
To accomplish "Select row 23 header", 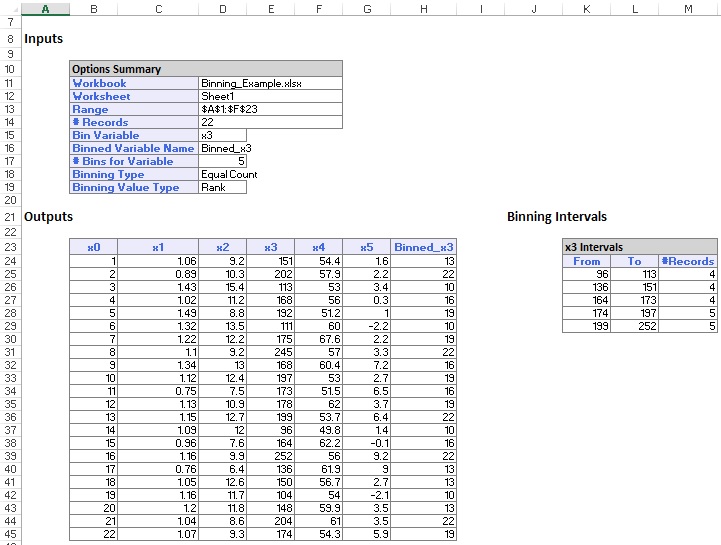I will (x=10, y=247).
